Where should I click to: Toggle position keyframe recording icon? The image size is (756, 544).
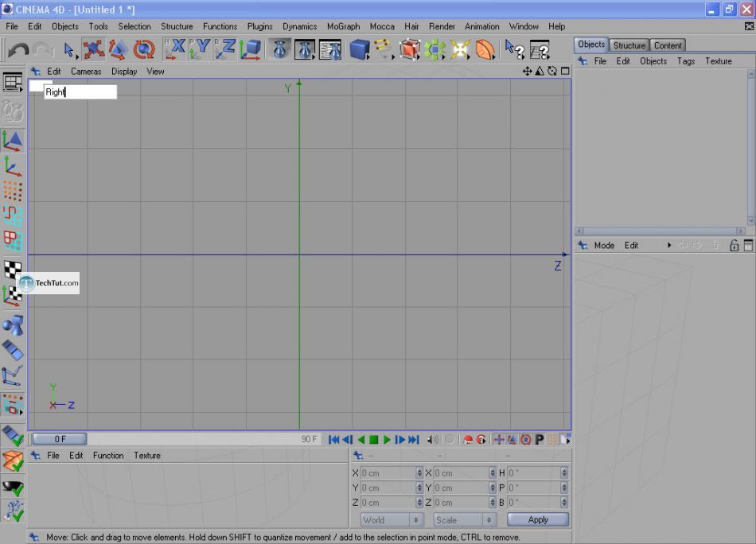[x=499, y=440]
